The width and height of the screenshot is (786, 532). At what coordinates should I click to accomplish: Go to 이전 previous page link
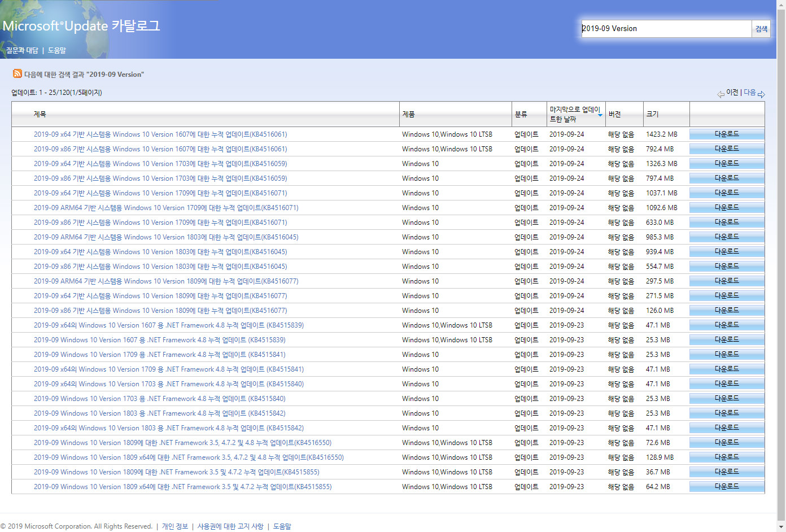(732, 92)
